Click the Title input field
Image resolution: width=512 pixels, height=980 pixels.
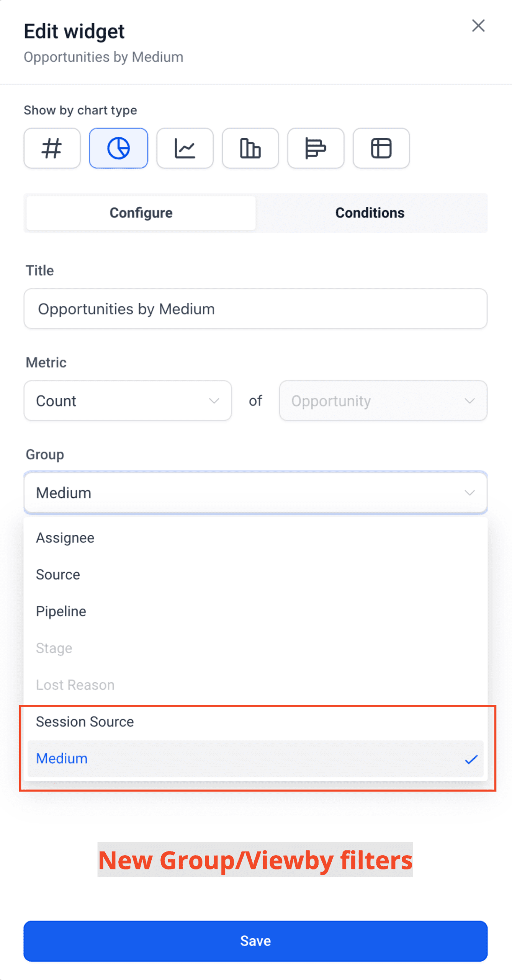coord(255,309)
